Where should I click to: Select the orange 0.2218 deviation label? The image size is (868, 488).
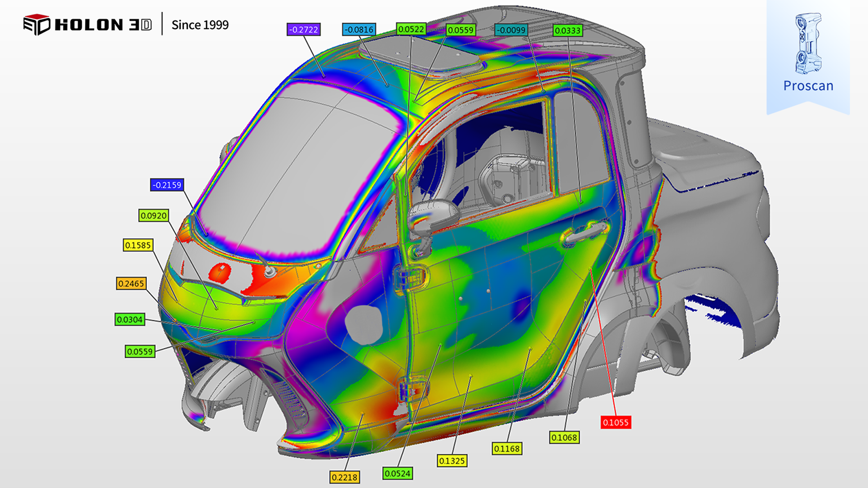344,478
